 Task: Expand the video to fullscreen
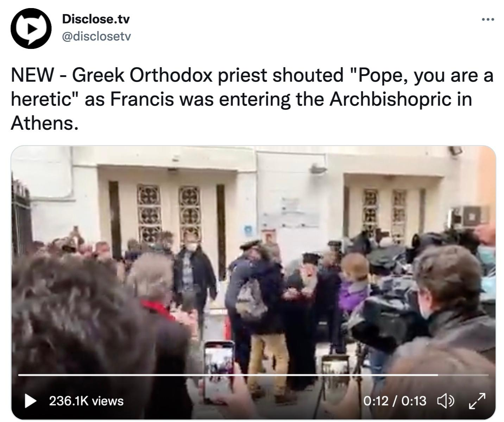pos(477,401)
